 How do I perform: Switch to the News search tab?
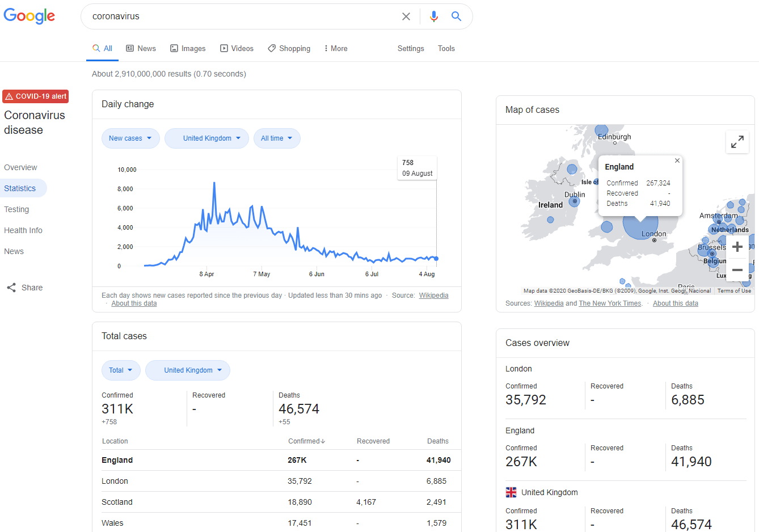click(141, 49)
